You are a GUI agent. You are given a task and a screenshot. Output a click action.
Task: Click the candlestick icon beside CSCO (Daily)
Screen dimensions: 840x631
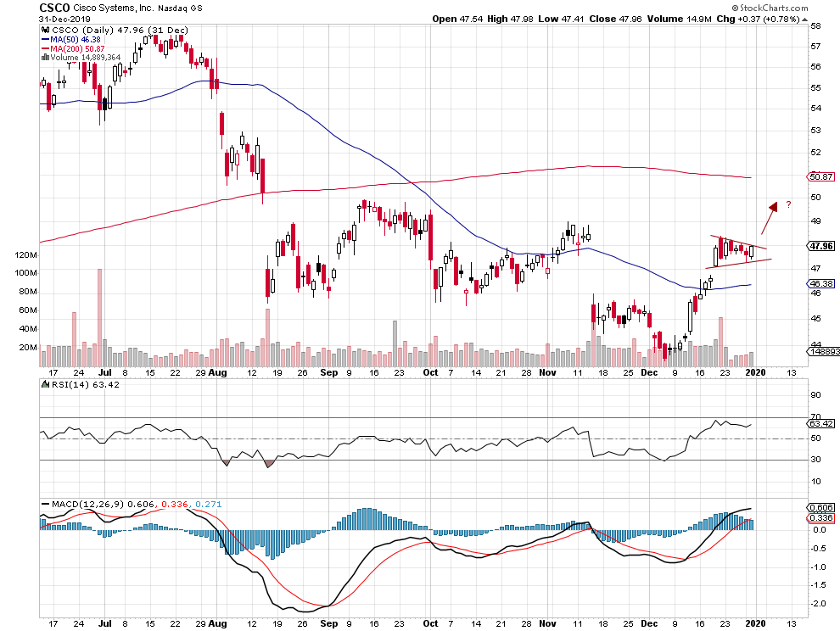coord(46,30)
